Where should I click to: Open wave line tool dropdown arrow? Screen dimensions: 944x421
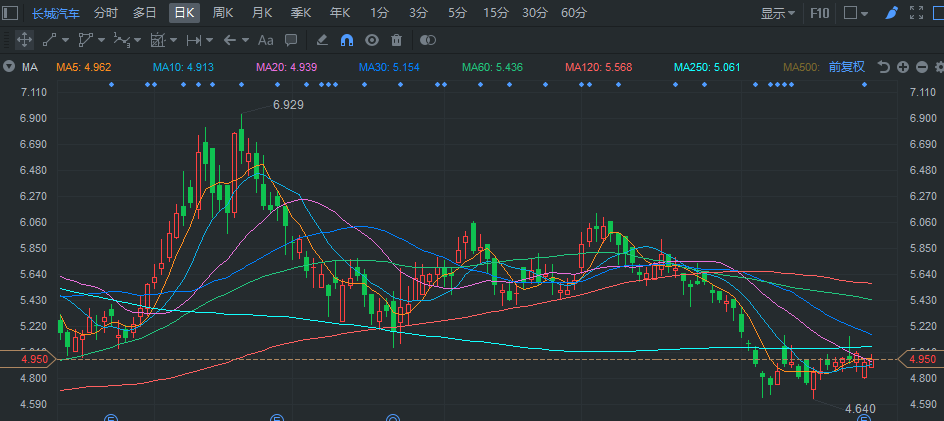[137, 40]
